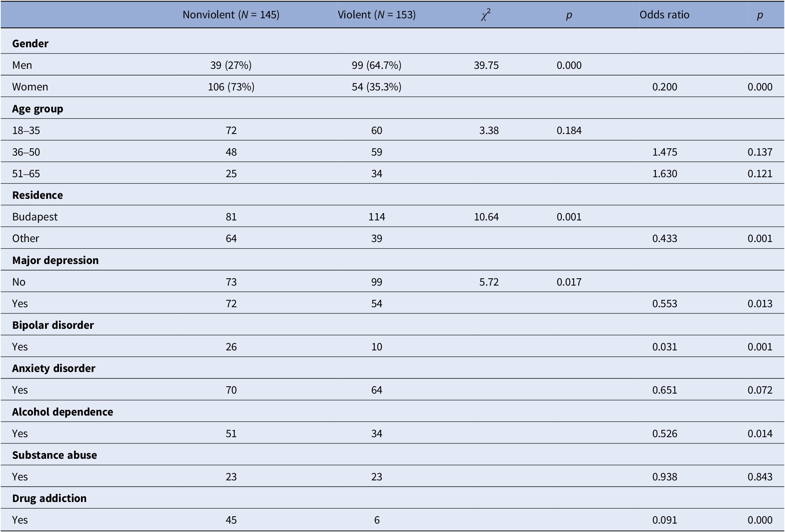Select the Anxiety disorder section heading

click(54, 368)
